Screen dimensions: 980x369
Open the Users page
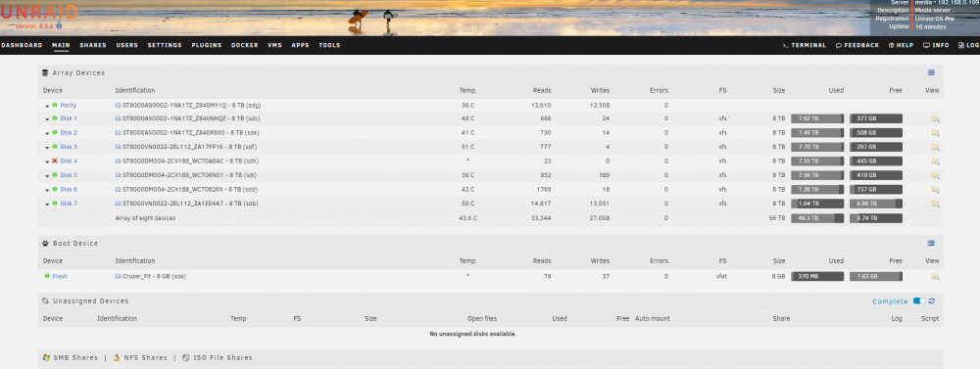click(126, 46)
